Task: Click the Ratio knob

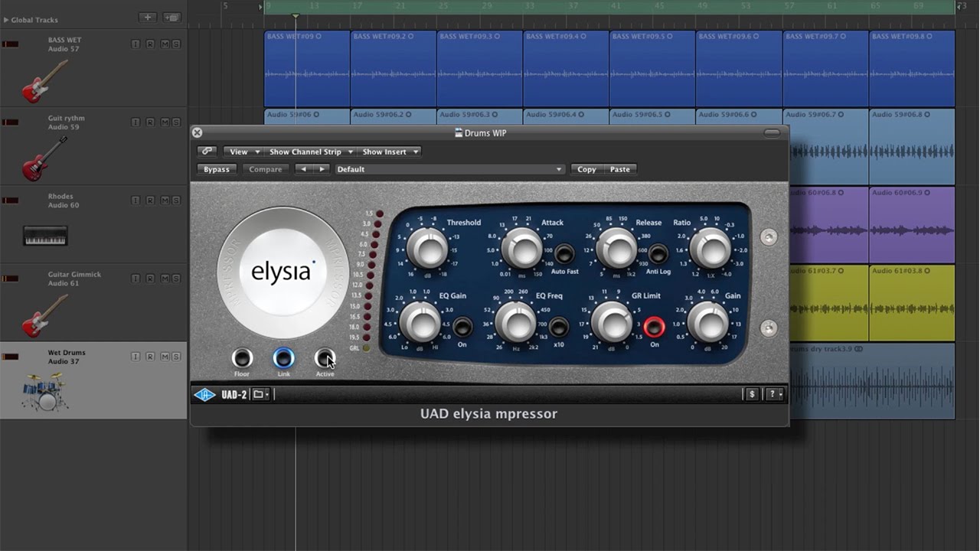Action: (710, 248)
